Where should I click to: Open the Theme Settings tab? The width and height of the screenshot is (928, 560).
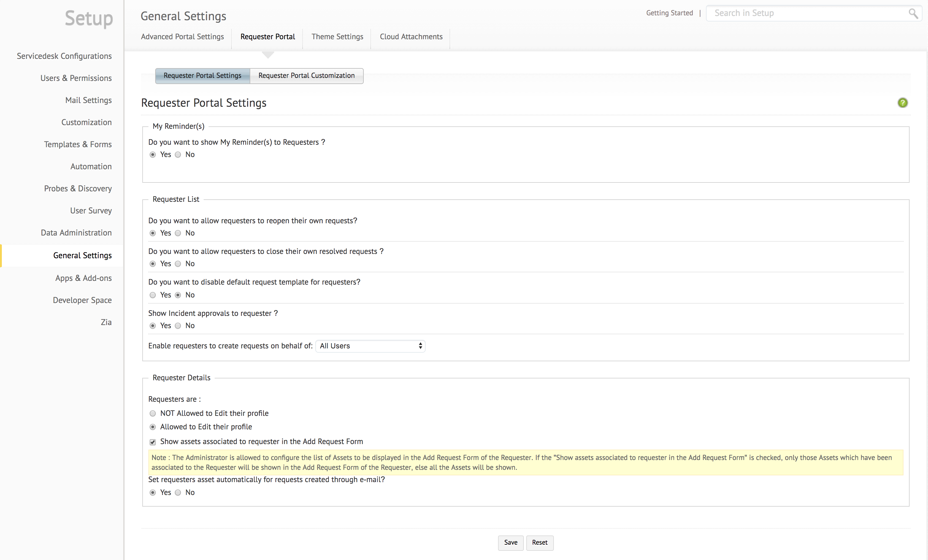click(x=337, y=36)
